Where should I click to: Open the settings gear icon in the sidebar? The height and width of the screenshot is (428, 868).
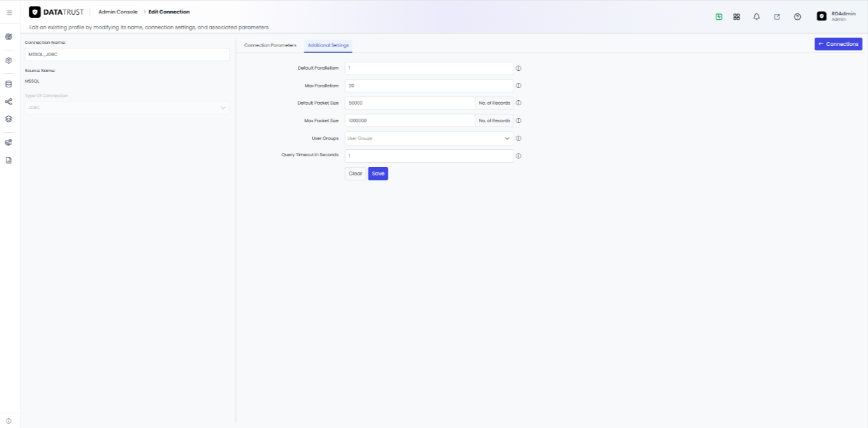(x=9, y=61)
